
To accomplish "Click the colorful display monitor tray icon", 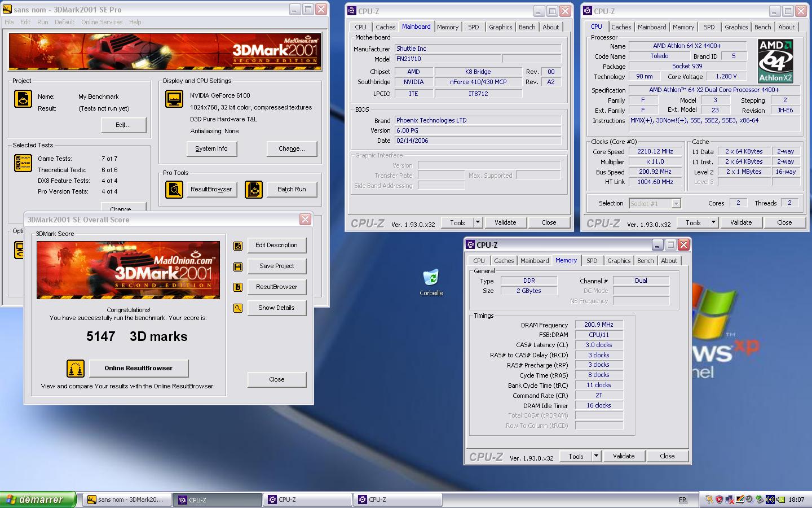I will [739, 500].
